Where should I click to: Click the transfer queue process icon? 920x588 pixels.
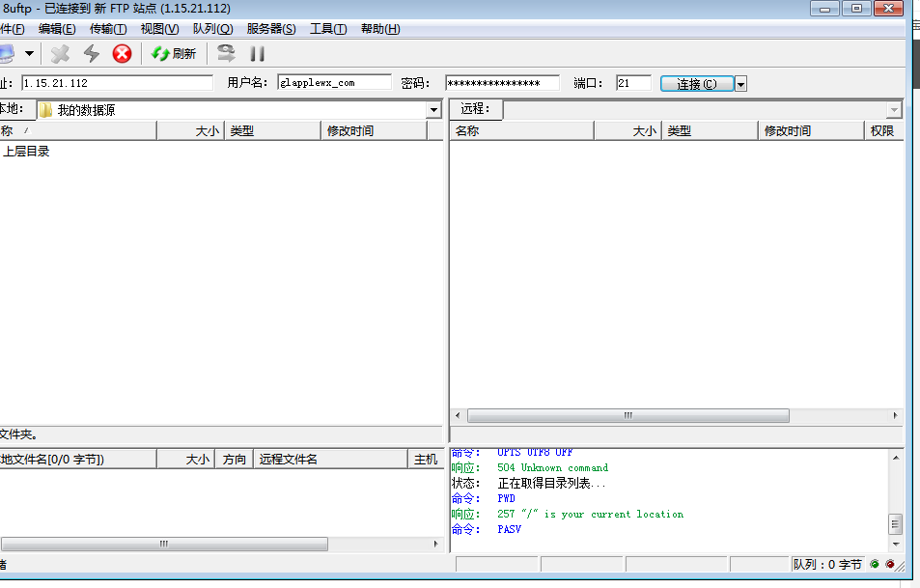point(226,53)
